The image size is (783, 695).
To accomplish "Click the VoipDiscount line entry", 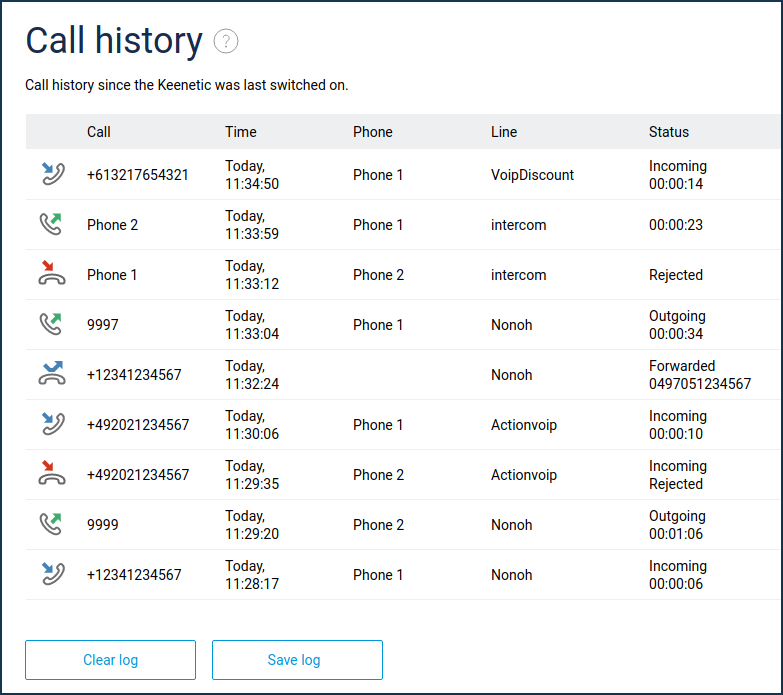I will click(x=532, y=175).
